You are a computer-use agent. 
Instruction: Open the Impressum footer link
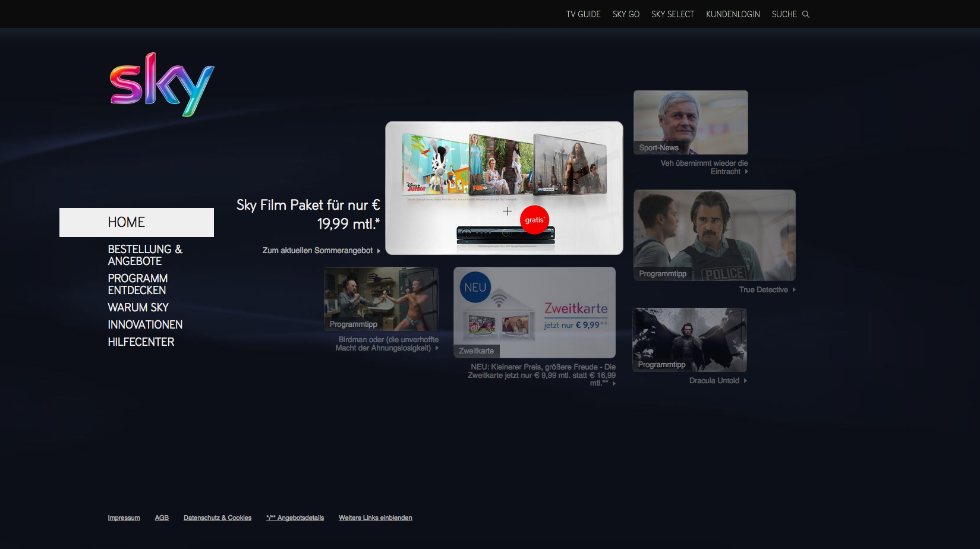click(124, 518)
